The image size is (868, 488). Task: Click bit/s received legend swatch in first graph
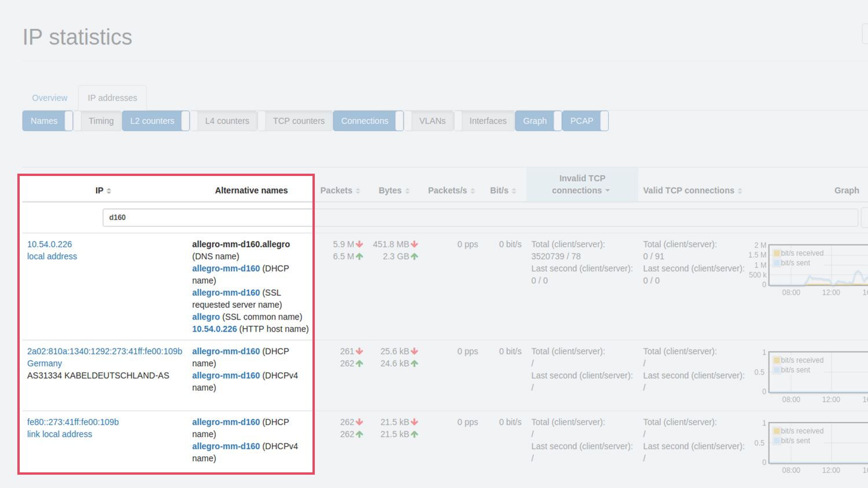(777, 254)
